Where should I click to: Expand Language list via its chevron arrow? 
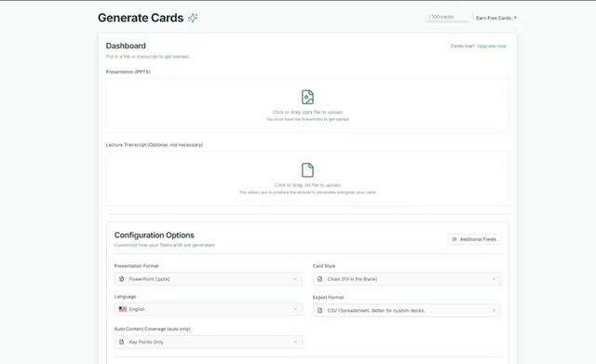point(295,309)
